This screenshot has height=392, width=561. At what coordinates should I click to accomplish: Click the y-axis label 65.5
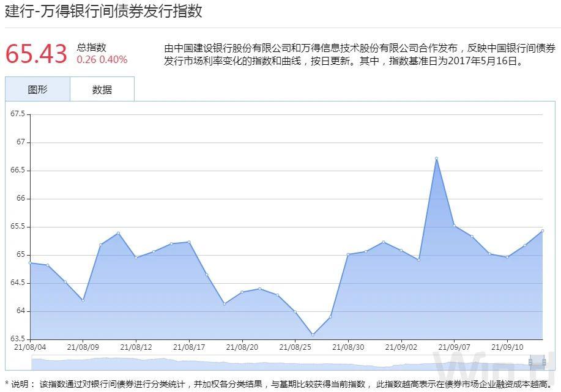pos(18,226)
